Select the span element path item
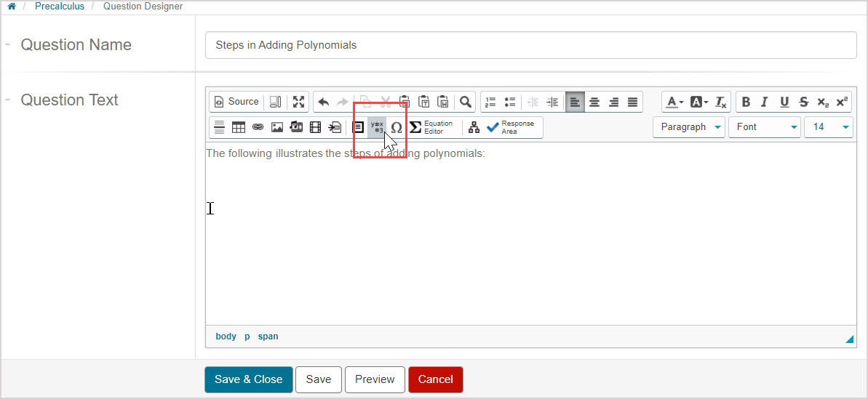 [268, 336]
